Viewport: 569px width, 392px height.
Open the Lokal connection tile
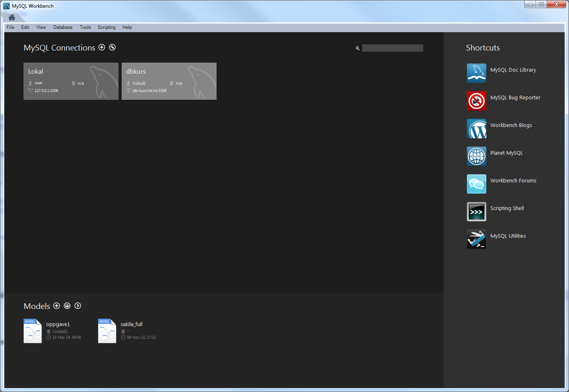point(71,81)
